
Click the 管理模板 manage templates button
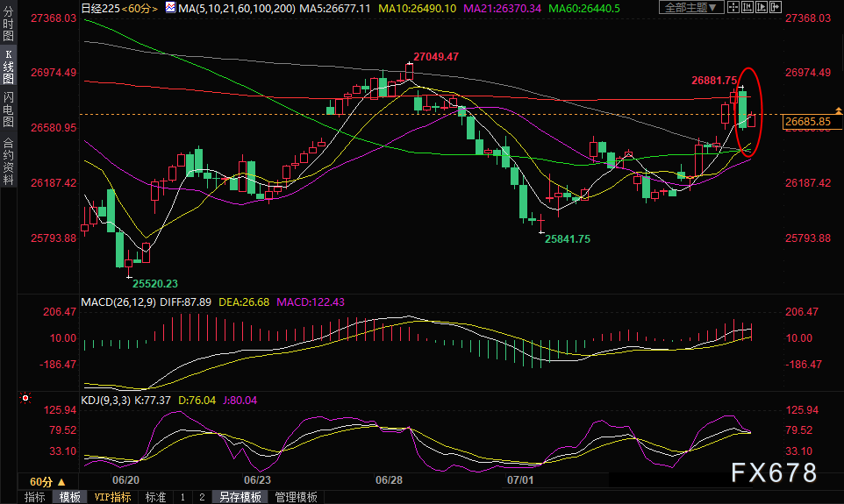[296, 497]
